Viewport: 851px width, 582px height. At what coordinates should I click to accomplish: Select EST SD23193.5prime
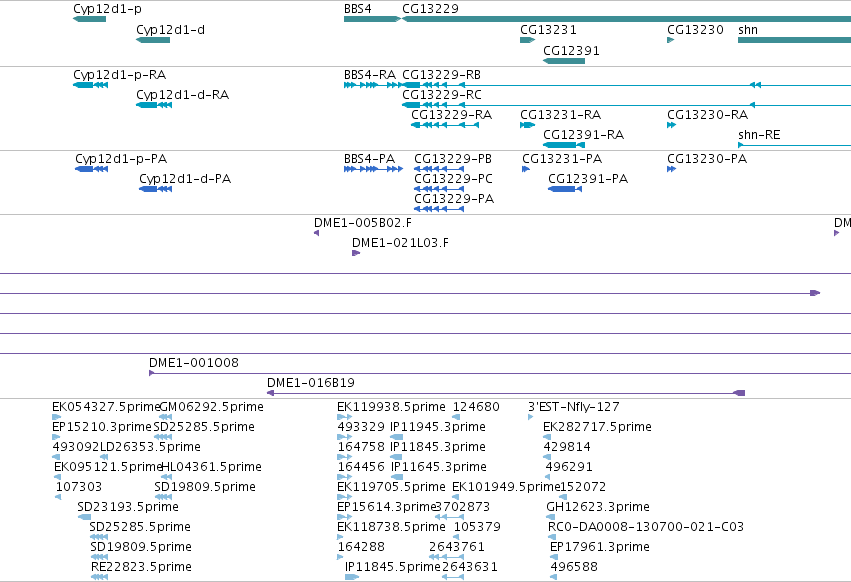pyautogui.click(x=128, y=507)
